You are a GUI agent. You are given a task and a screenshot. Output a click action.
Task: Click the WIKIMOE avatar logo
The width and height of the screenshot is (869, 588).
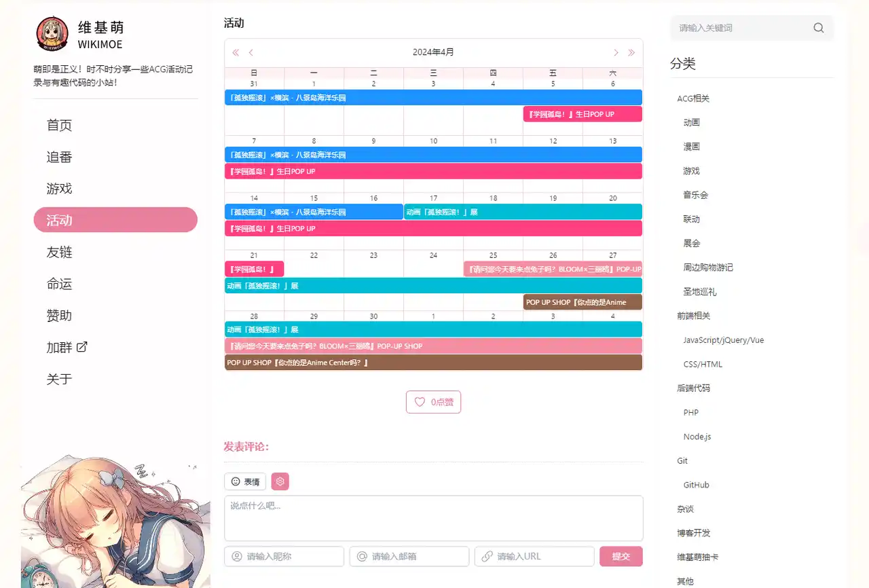click(52, 34)
